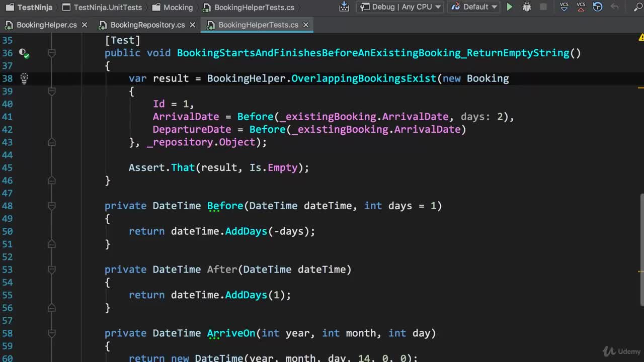Viewport: 644px width, 362px height.
Task: Click line number 44 in the gutter
Action: [x=7, y=155]
